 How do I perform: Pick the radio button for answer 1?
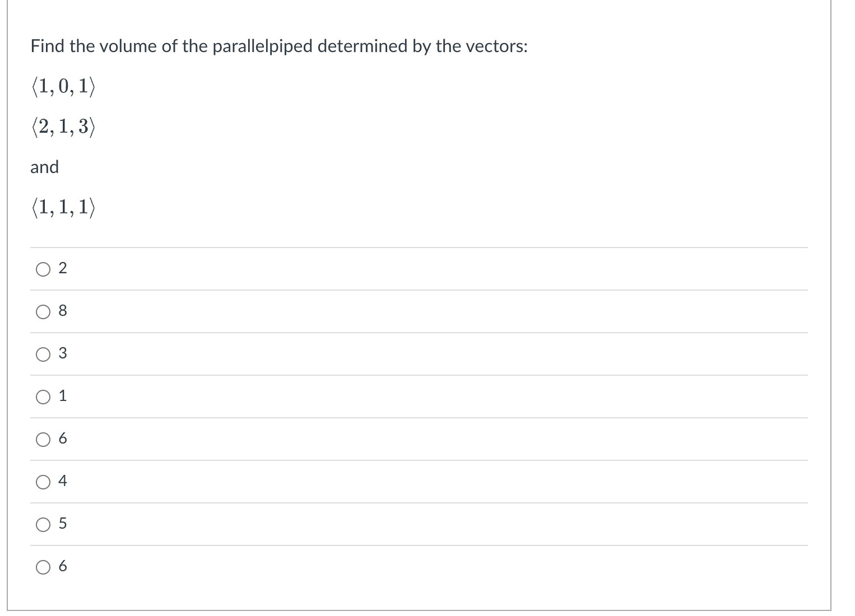click(44, 397)
